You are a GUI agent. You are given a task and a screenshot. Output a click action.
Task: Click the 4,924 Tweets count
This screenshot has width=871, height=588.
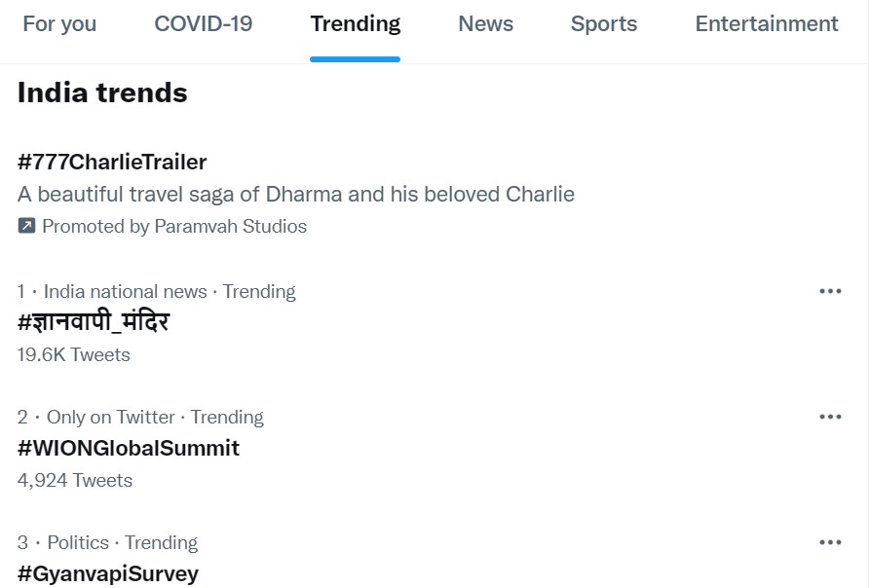tap(75, 480)
